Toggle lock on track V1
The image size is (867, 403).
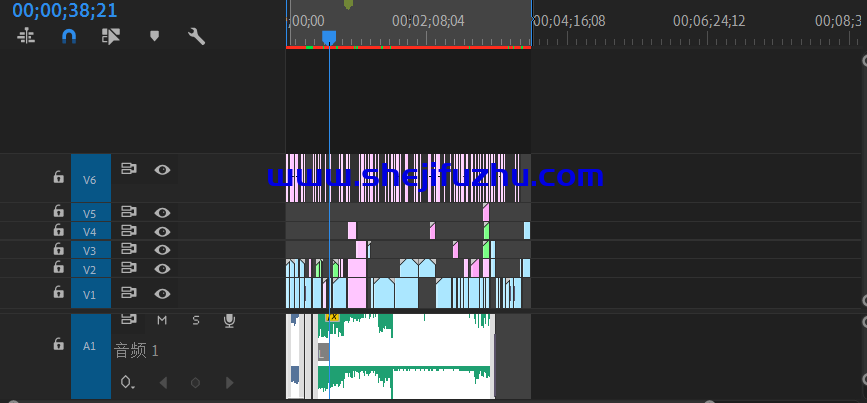pos(58,292)
